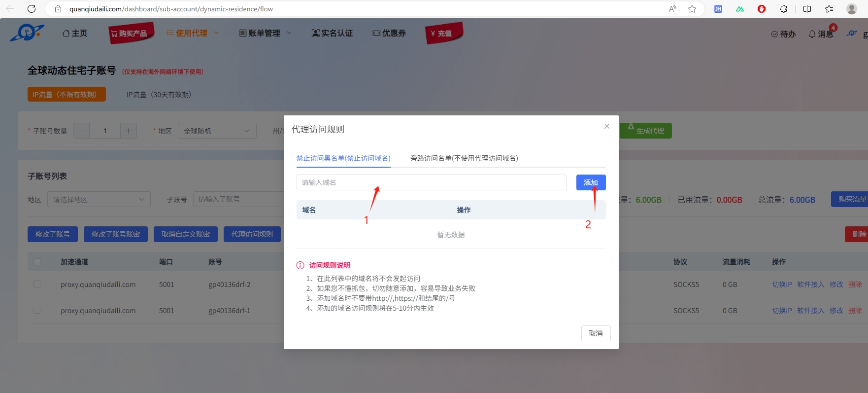Viewport: 868px width, 393px height.
Task: Expand the 使用代理 menu dropdown
Action: (192, 33)
